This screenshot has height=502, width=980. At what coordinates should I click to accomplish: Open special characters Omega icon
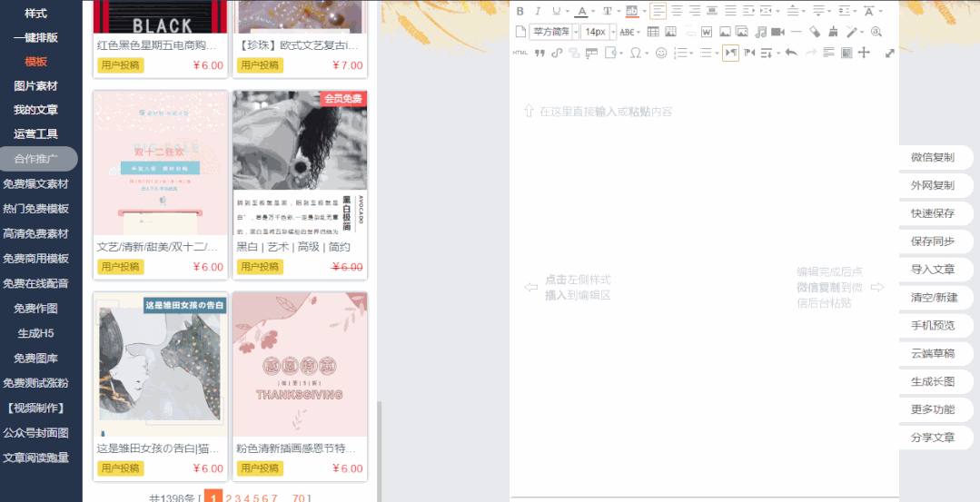point(636,53)
